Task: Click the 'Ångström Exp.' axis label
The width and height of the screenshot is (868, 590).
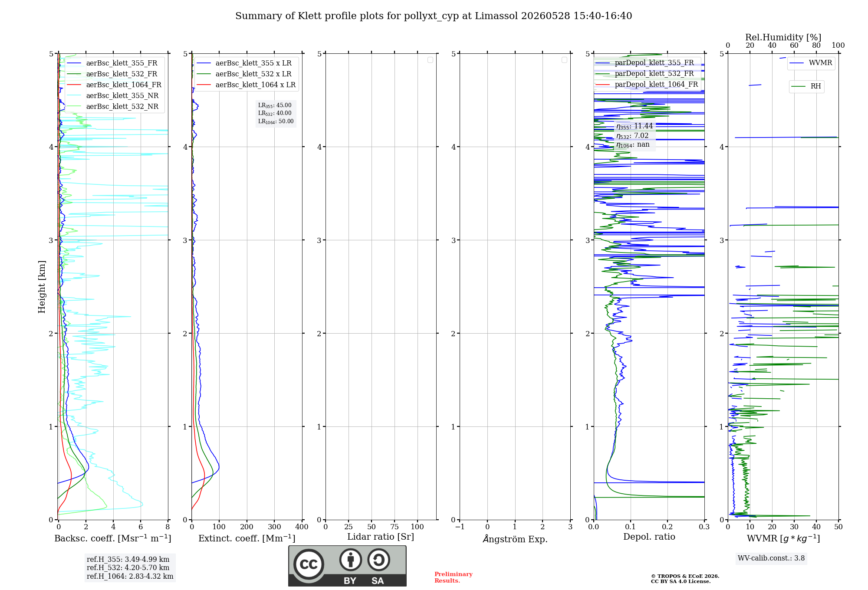Action: tap(515, 539)
